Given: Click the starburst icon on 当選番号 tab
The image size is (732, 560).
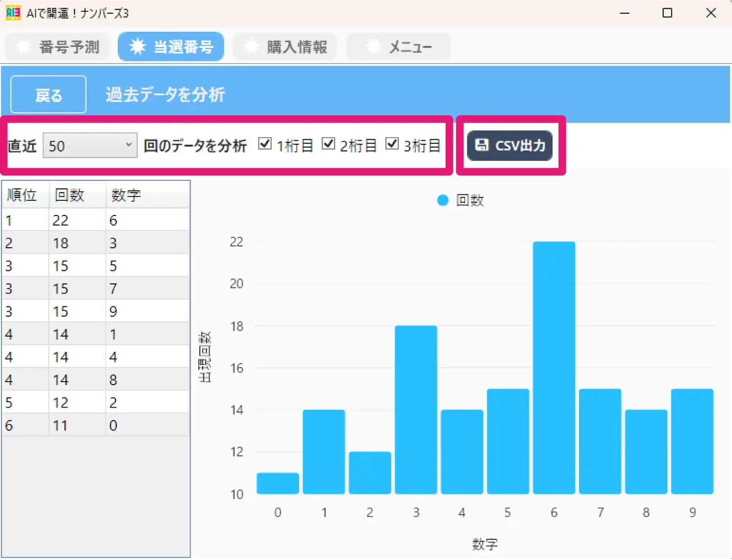Looking at the screenshot, I should click(x=137, y=47).
